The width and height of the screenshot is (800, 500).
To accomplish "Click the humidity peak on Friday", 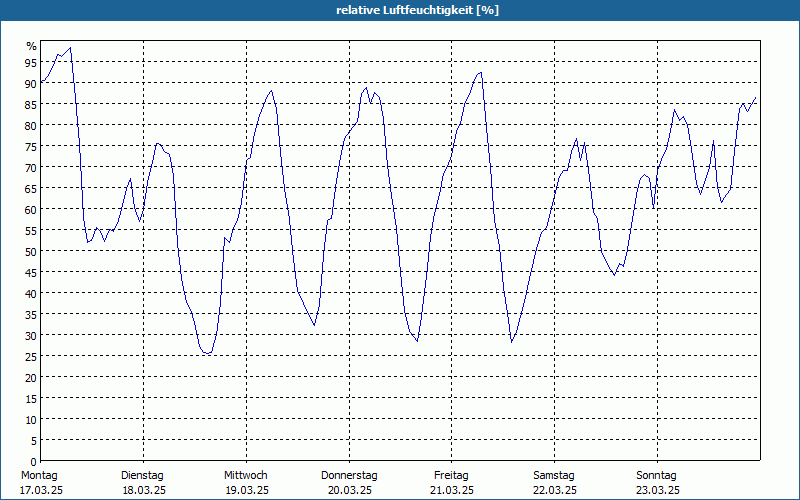I will click(481, 72).
